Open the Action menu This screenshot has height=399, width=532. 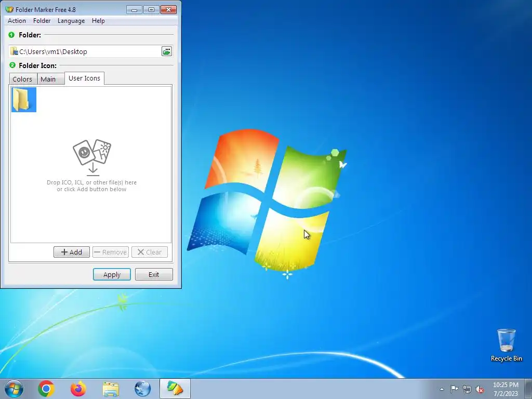point(17,21)
